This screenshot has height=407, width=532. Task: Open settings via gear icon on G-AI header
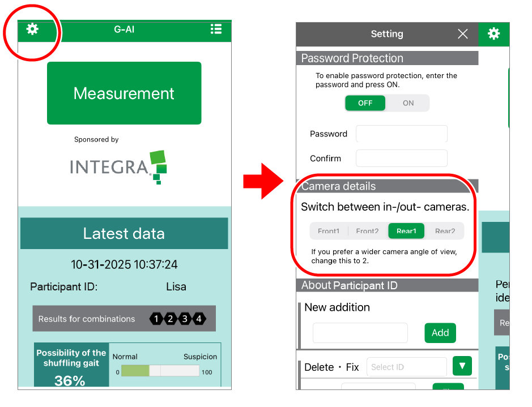click(32, 29)
